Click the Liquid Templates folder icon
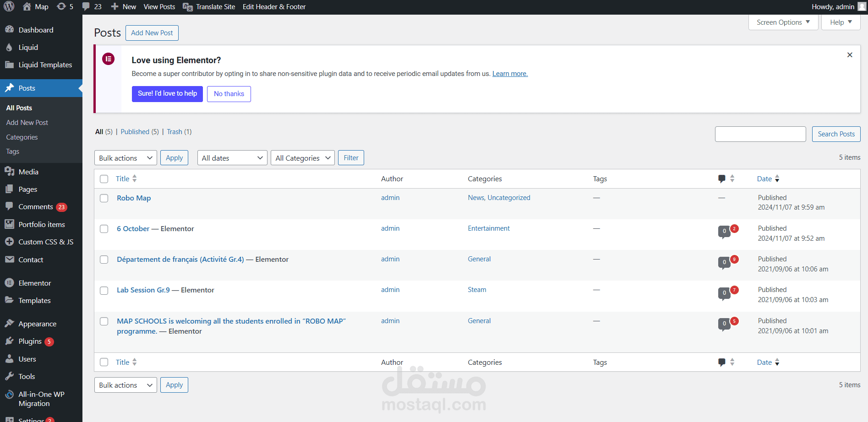Viewport: 868px width, 422px height. pos(9,65)
